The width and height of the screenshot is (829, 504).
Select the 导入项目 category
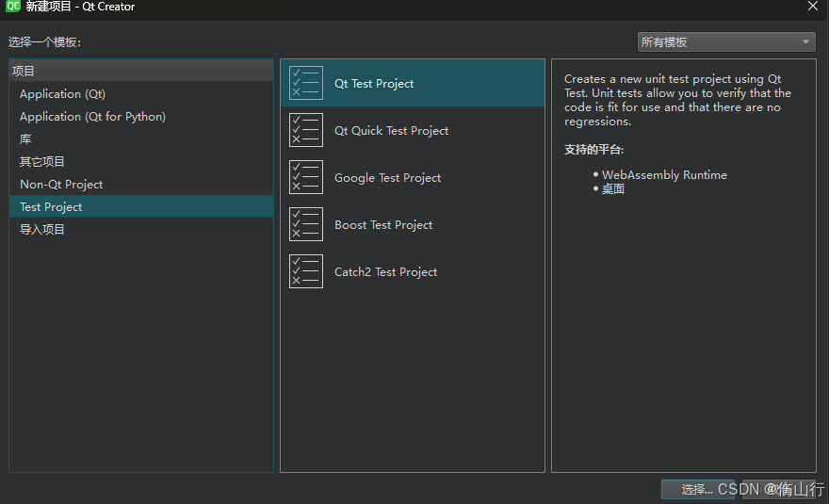[141, 230]
